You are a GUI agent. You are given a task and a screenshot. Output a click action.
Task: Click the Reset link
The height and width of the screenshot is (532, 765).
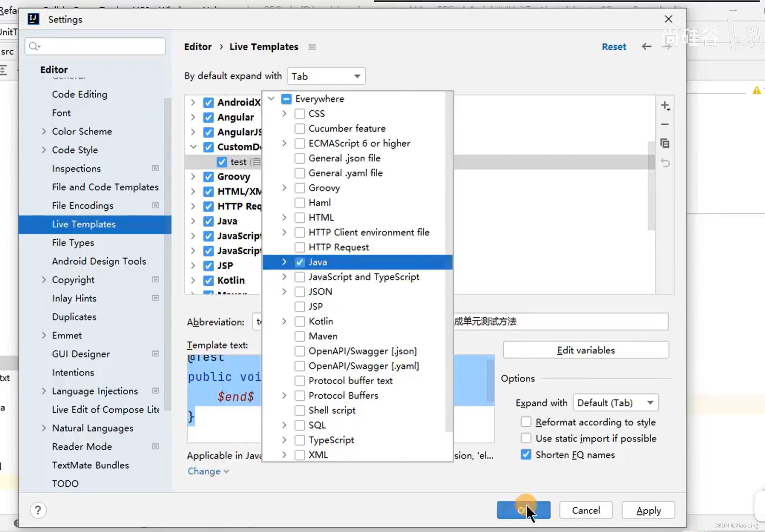point(614,47)
